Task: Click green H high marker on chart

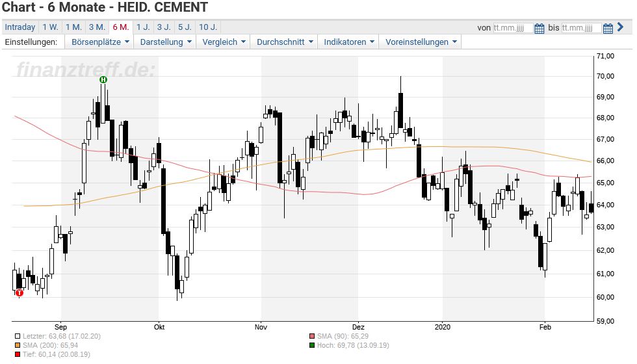Action: click(x=103, y=79)
